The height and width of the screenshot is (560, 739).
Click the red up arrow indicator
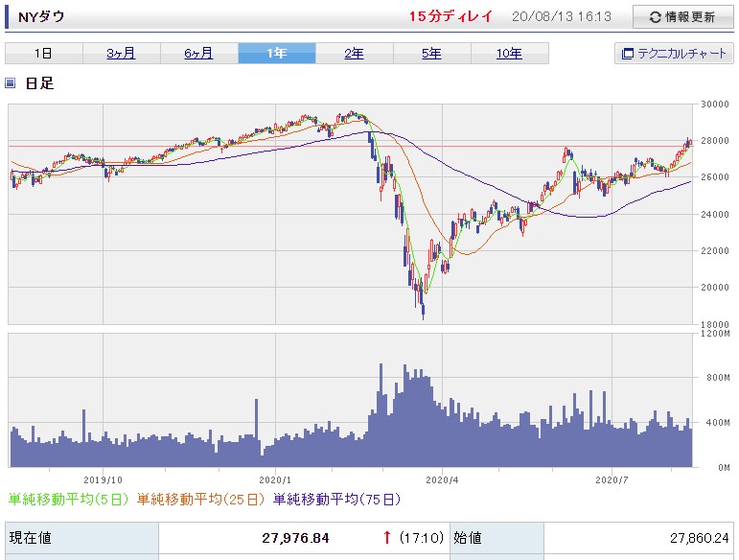pos(387,537)
